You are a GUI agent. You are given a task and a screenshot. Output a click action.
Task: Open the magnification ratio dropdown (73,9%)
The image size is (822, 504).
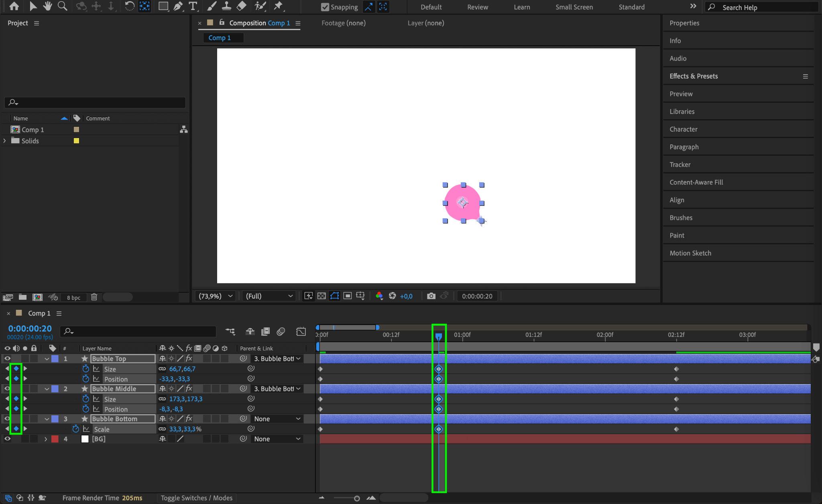(x=216, y=296)
